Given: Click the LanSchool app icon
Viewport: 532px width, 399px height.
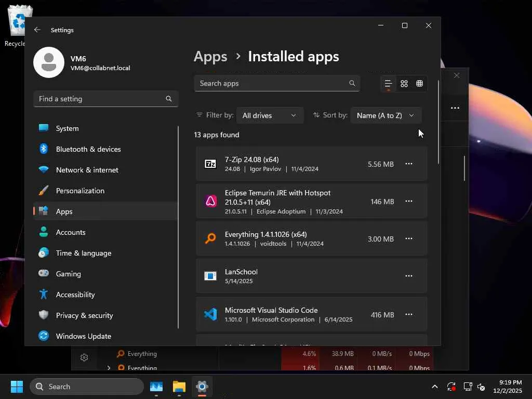Looking at the screenshot, I should coord(210,276).
